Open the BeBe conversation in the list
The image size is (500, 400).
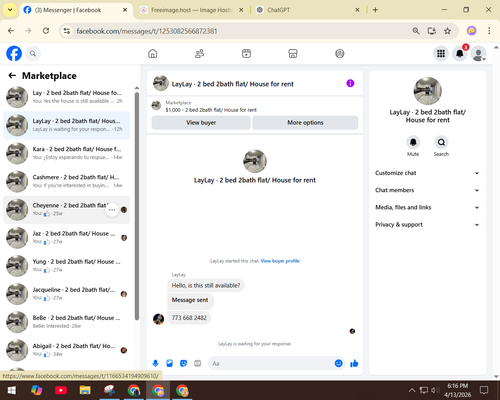(67, 322)
